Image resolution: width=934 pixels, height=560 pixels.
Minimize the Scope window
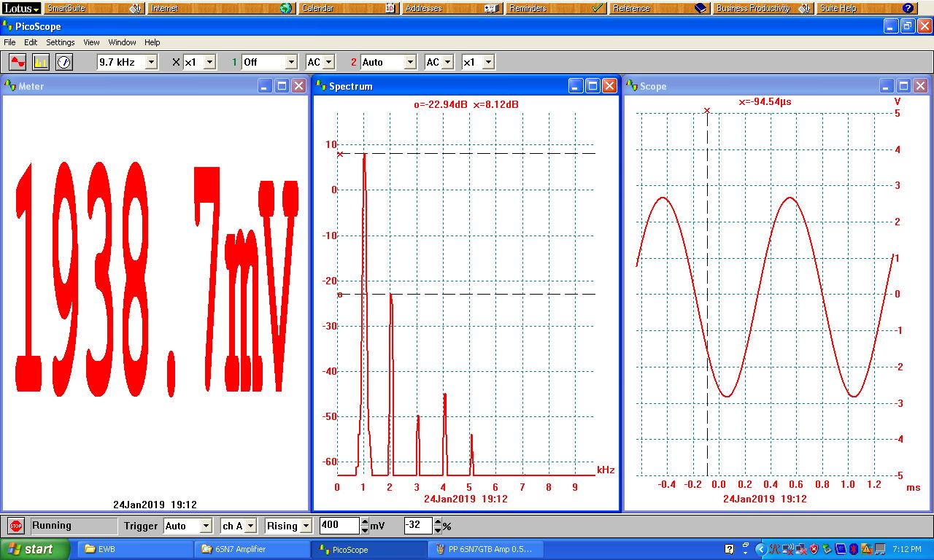887,86
